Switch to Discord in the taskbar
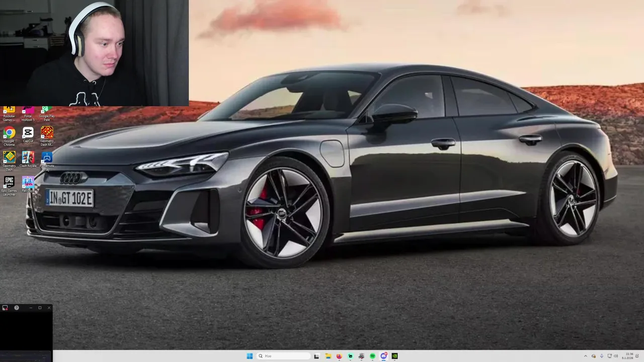The width and height of the screenshot is (644, 362). point(384,356)
